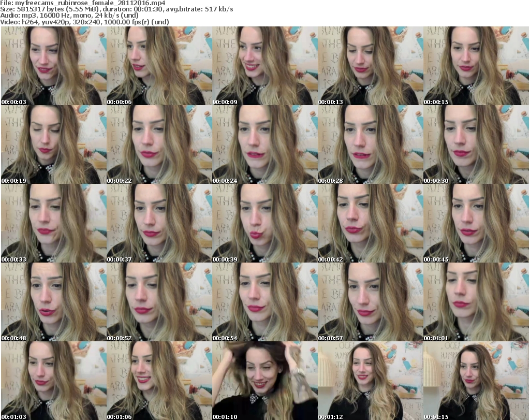Image resolution: width=530 pixels, height=420 pixels.
Task: View the frame captured at 00:01:15
Action: point(476,381)
